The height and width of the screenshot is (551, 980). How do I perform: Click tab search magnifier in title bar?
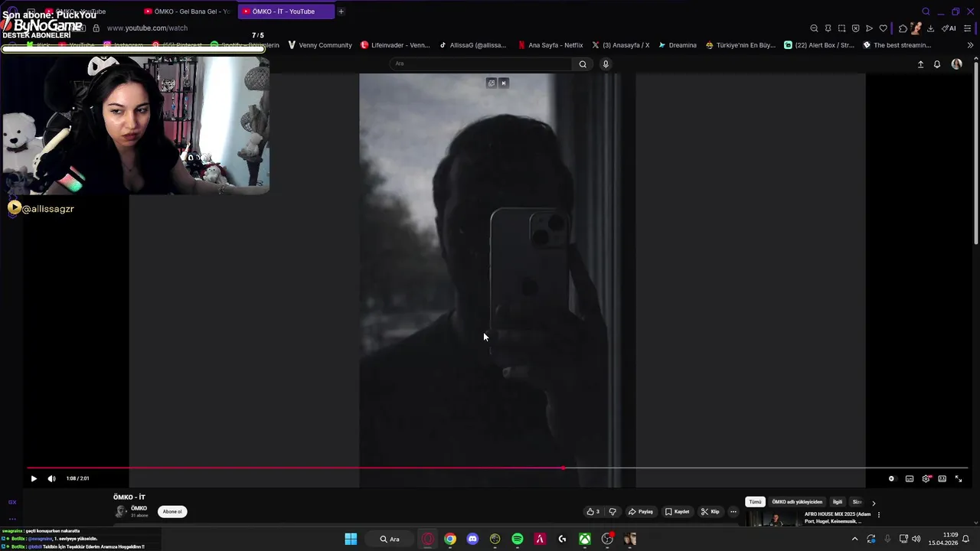926,11
